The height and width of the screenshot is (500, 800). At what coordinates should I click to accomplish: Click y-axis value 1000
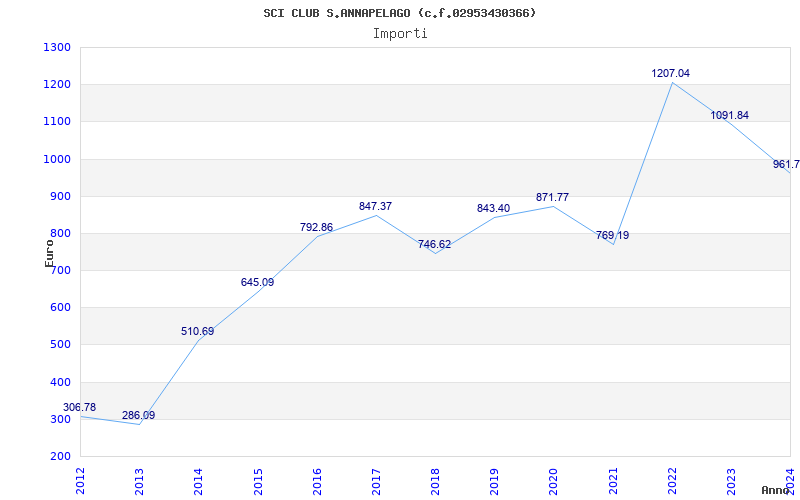coord(57,159)
